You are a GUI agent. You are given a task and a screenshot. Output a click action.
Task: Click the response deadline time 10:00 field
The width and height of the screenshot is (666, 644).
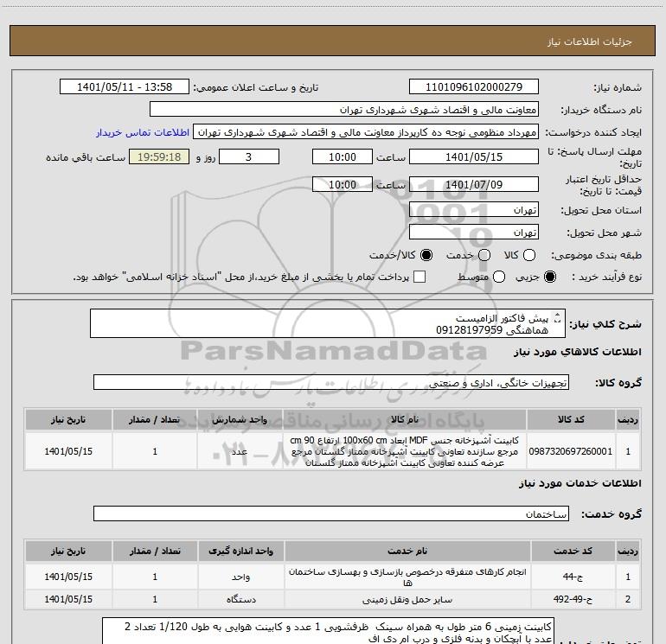(x=343, y=156)
